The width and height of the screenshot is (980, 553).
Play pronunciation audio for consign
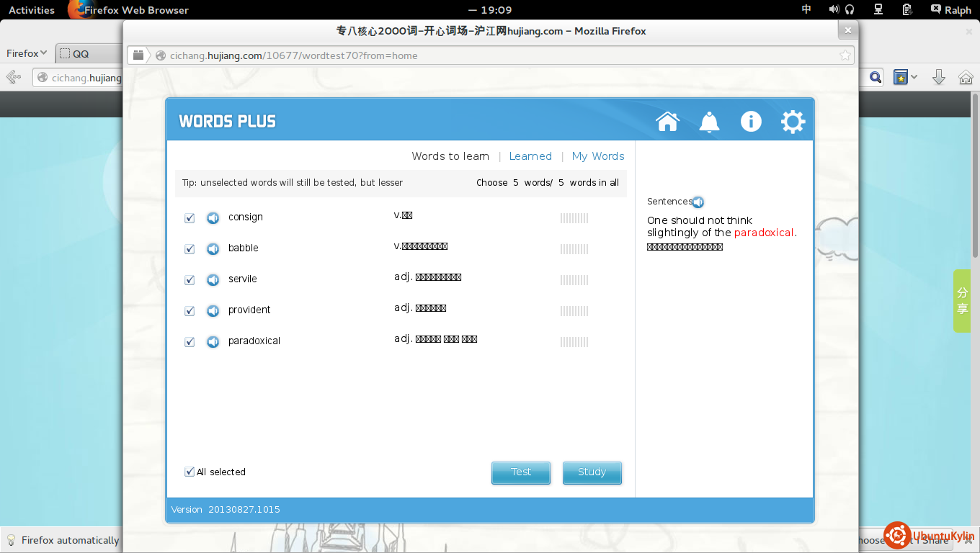213,217
